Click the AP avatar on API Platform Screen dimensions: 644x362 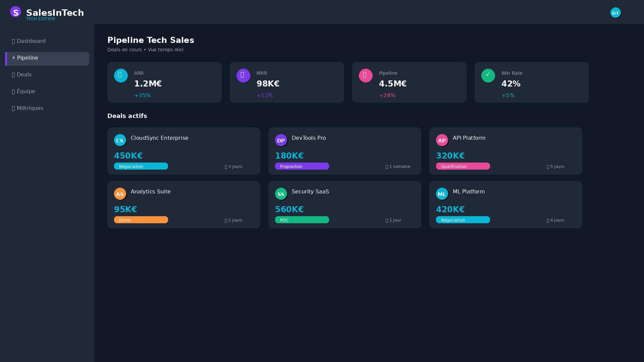[x=442, y=140]
